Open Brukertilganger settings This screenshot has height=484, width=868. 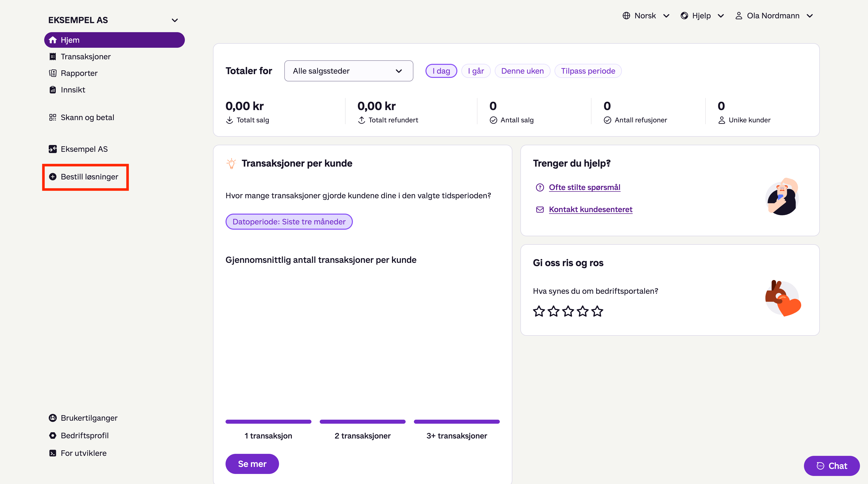[x=114, y=418]
